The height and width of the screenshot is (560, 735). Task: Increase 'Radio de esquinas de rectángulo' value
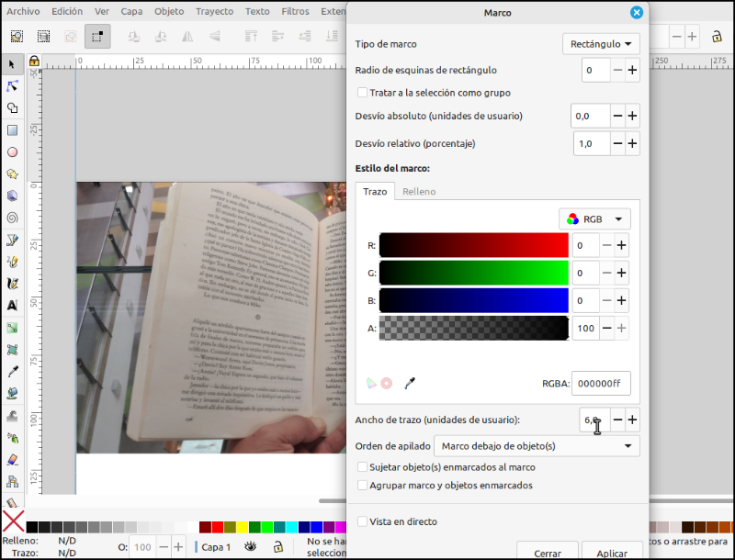coord(632,71)
